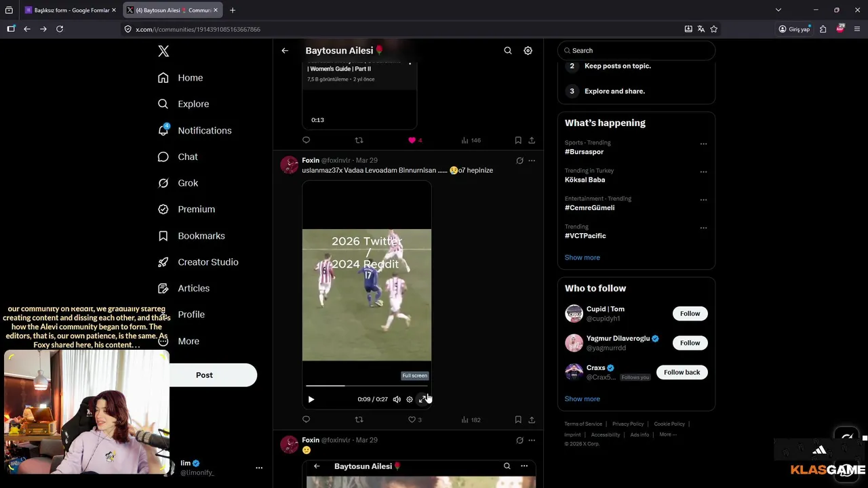Click the Search input field
This screenshot has height=488, width=868.
click(636, 51)
